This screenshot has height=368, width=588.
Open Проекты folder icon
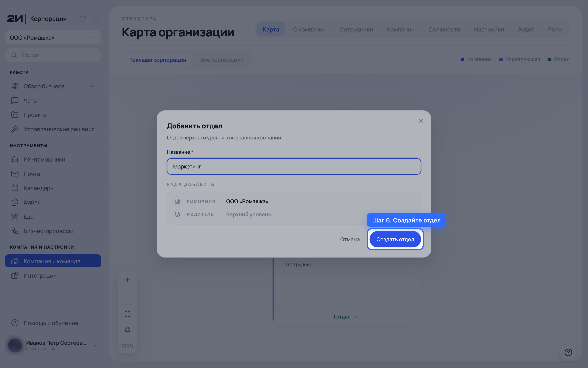(x=15, y=115)
